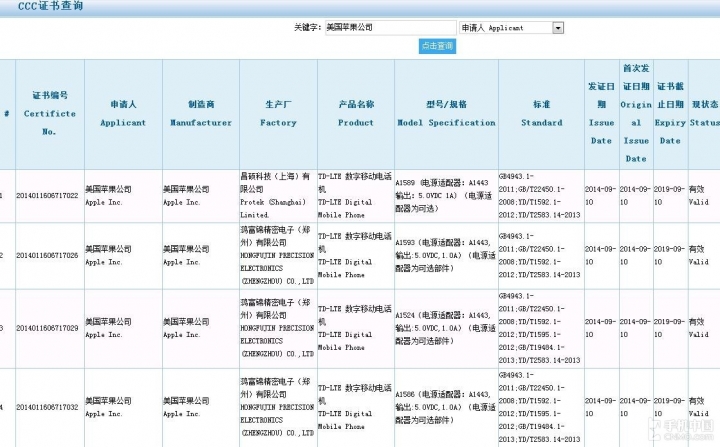Click TD-LTE Digital Mobile Phone cell for A1524

pyautogui.click(x=356, y=328)
